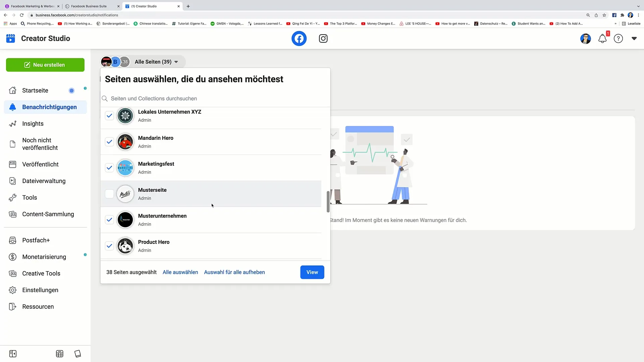This screenshot has width=644, height=362.
Task: Open a new browser tab
Action: pyautogui.click(x=188, y=6)
